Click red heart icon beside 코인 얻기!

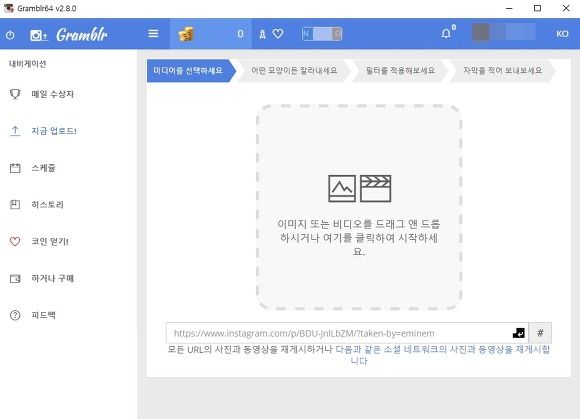[15, 241]
